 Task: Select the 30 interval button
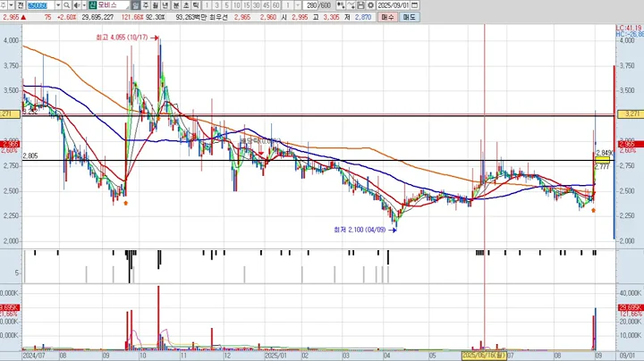pos(257,5)
